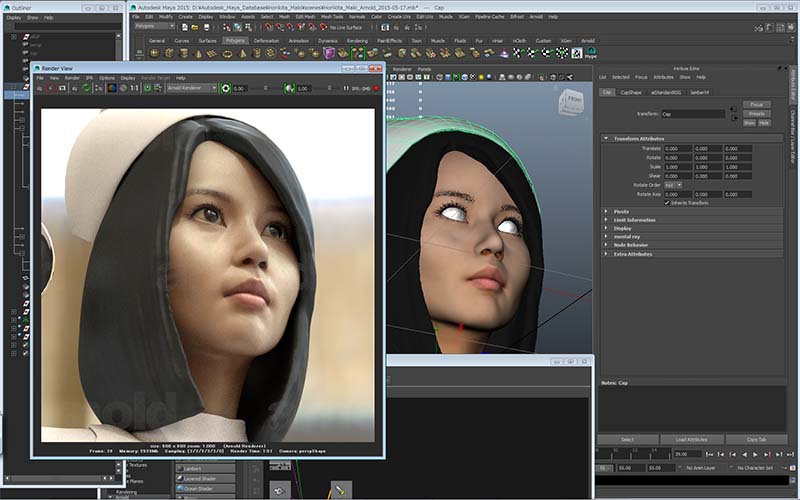Click the polygon plane shelf icon
The width and height of the screenshot is (800, 500).
(212, 53)
